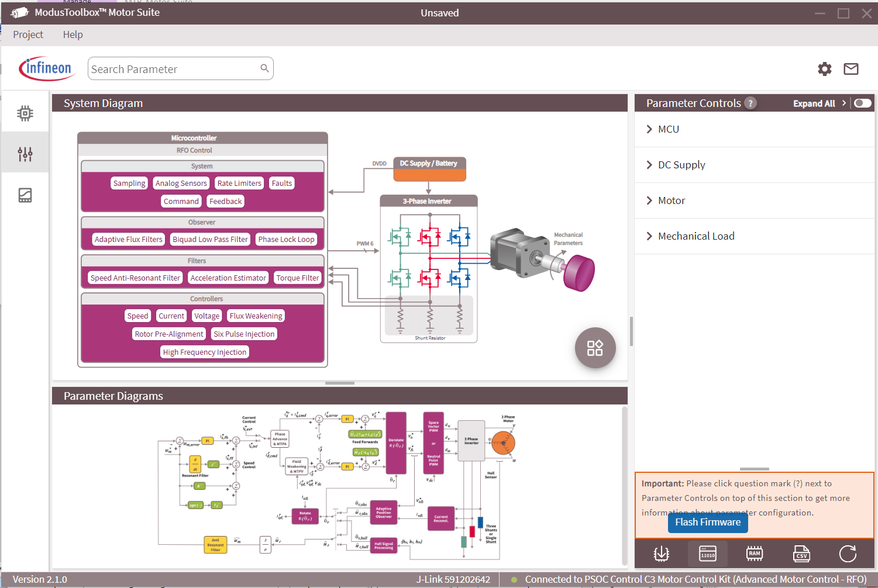Click the J-Link 591202642 status text
The height and width of the screenshot is (588, 878).
pyautogui.click(x=453, y=580)
